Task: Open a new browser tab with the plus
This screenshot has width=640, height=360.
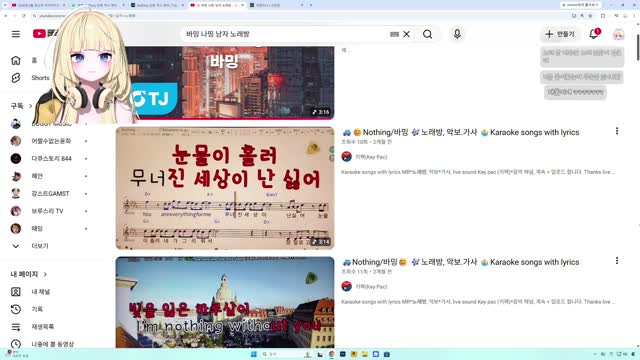Action: click(x=311, y=5)
